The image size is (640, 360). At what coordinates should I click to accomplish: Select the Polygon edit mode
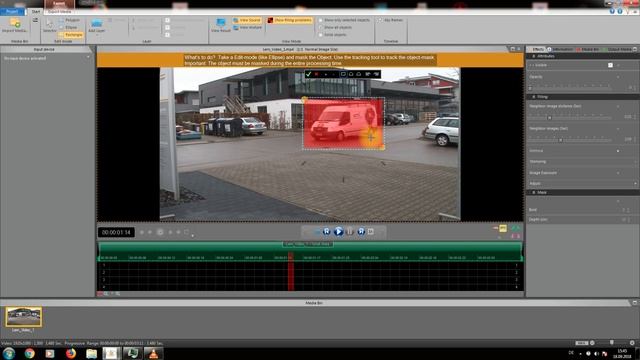pos(70,20)
